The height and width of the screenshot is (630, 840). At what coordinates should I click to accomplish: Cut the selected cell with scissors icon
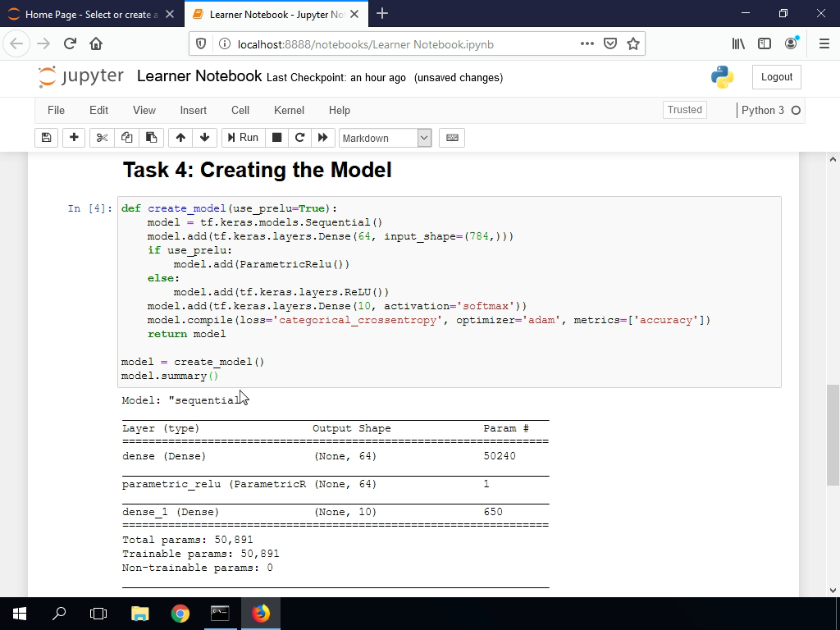(x=102, y=138)
